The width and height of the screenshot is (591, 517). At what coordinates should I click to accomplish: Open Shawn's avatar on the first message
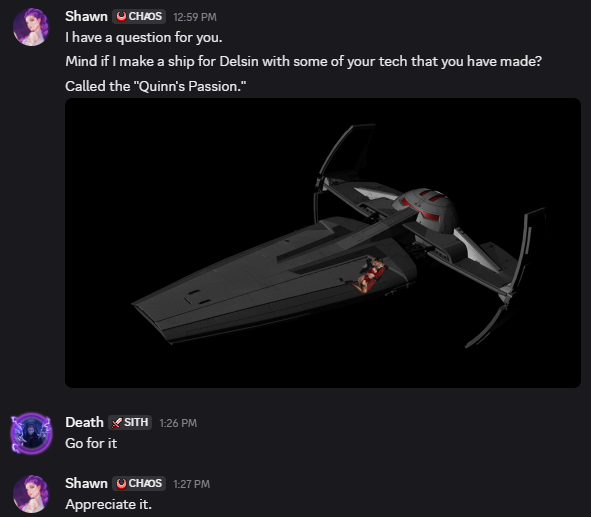(x=31, y=27)
